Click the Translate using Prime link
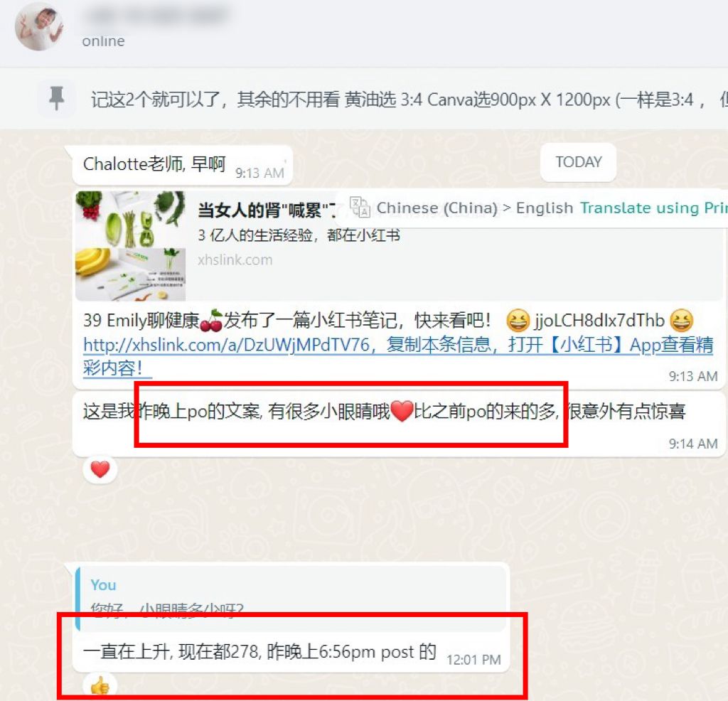The width and height of the screenshot is (728, 701). [x=653, y=208]
